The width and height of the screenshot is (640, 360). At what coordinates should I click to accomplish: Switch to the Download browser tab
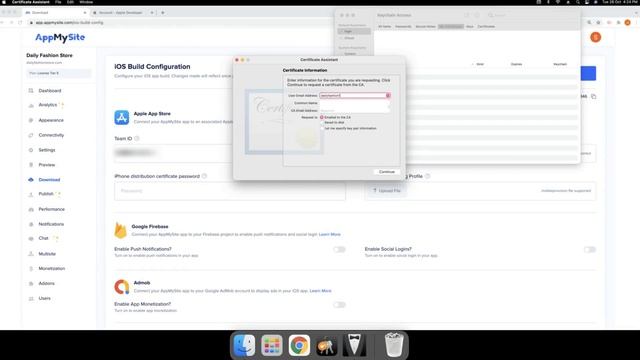tap(56, 13)
